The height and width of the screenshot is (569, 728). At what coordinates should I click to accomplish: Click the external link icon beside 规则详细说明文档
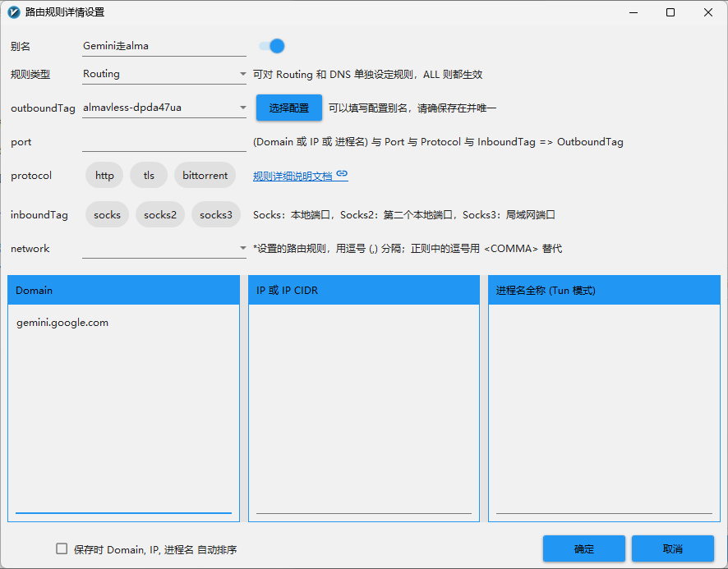pos(342,175)
